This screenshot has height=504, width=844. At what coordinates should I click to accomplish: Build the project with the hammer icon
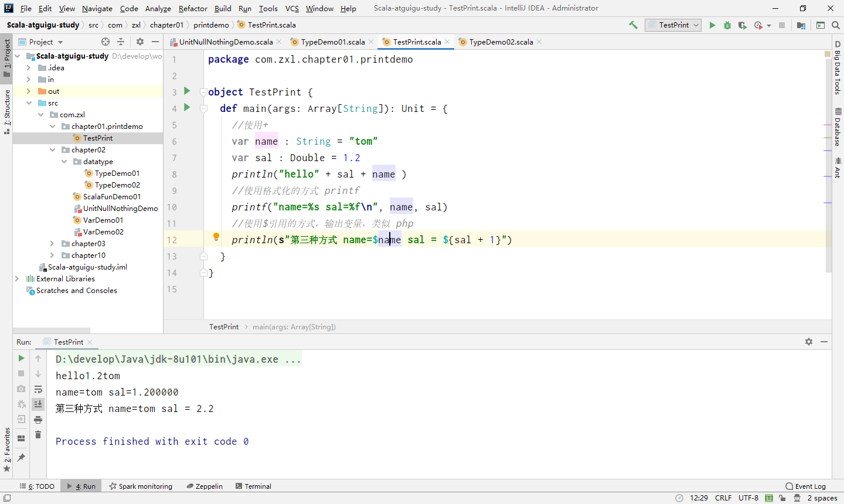coord(633,25)
